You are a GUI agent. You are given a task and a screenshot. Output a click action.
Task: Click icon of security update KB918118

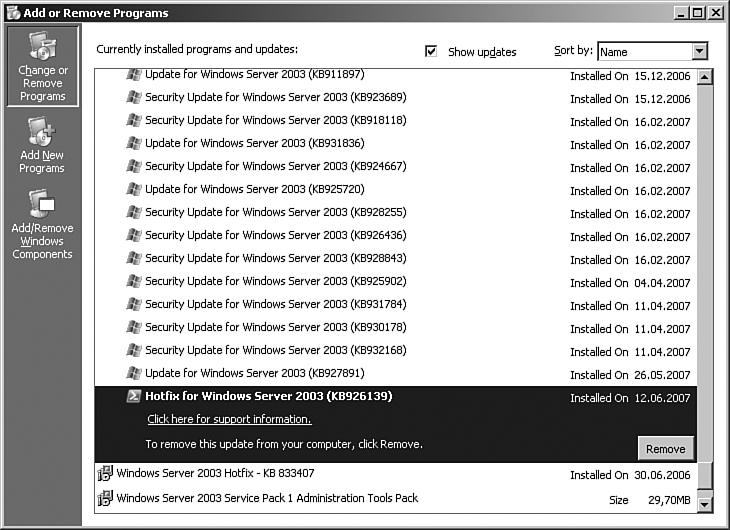click(134, 120)
